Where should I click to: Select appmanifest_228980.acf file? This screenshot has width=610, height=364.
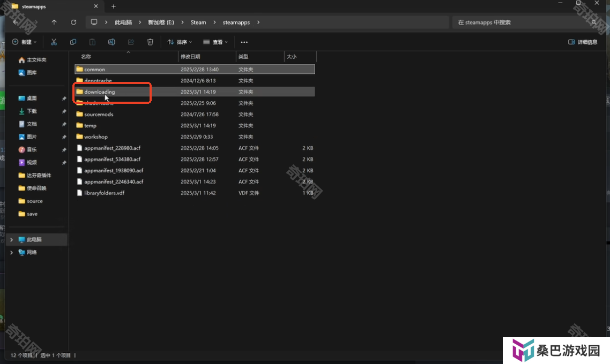[195, 148]
